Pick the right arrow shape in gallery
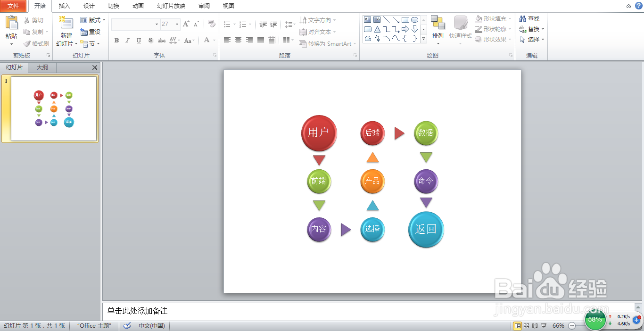Screen dimensions: 644x331 click(405, 29)
